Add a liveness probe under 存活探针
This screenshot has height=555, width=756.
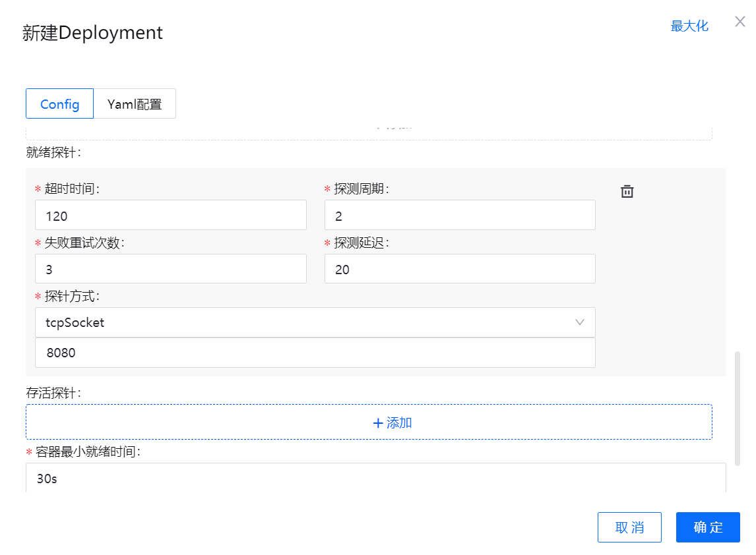coord(369,422)
